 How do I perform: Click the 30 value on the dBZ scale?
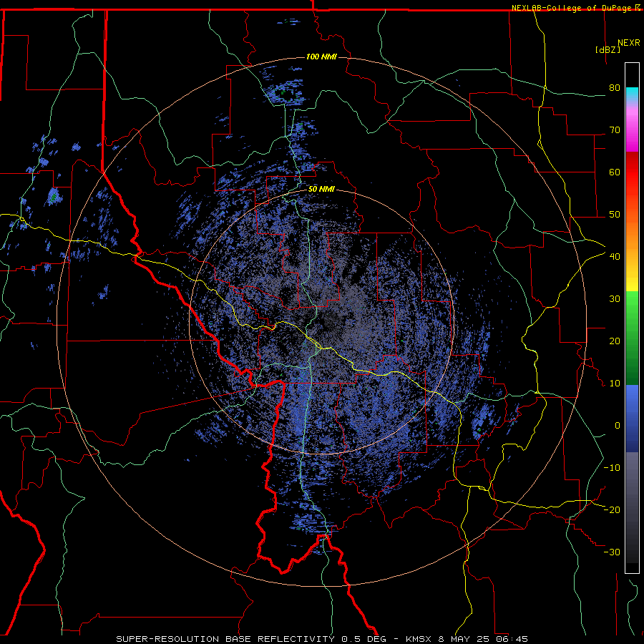coord(615,299)
